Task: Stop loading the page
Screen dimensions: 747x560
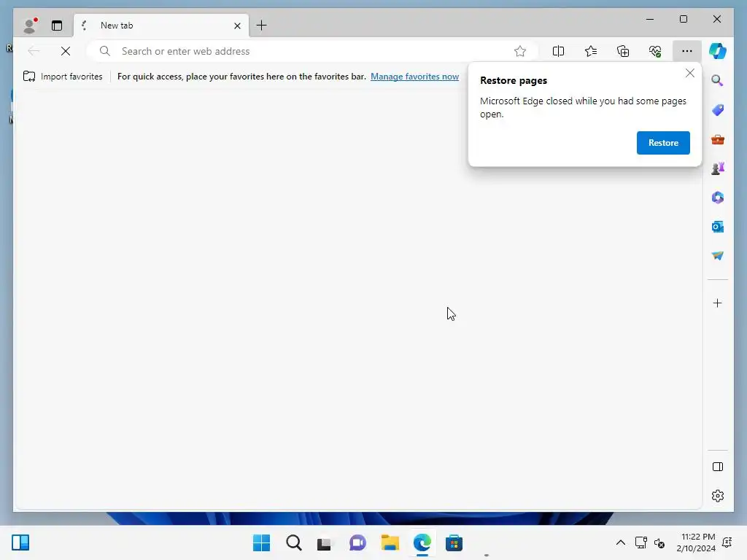Action: pyautogui.click(x=66, y=51)
